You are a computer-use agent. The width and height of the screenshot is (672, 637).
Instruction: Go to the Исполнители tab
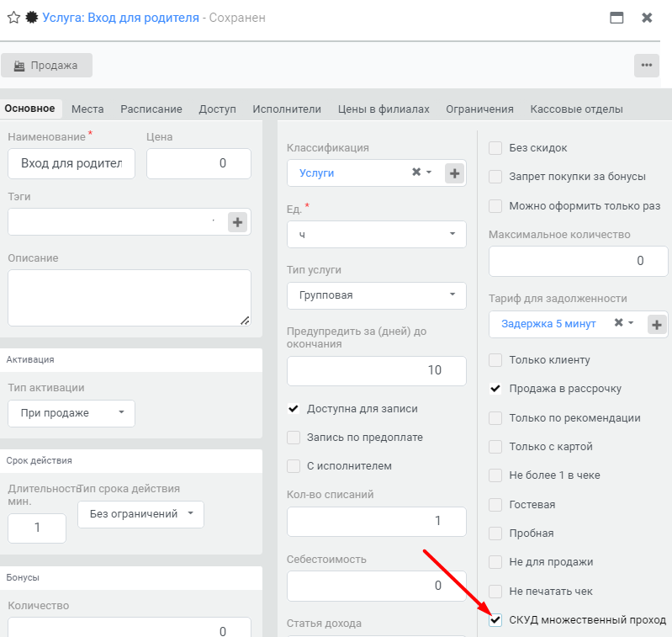pos(287,109)
